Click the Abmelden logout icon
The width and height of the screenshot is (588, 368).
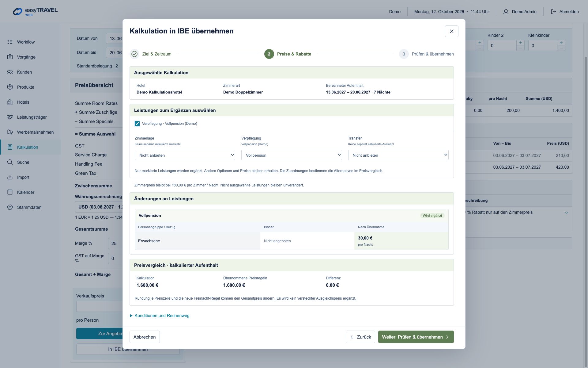(x=553, y=12)
